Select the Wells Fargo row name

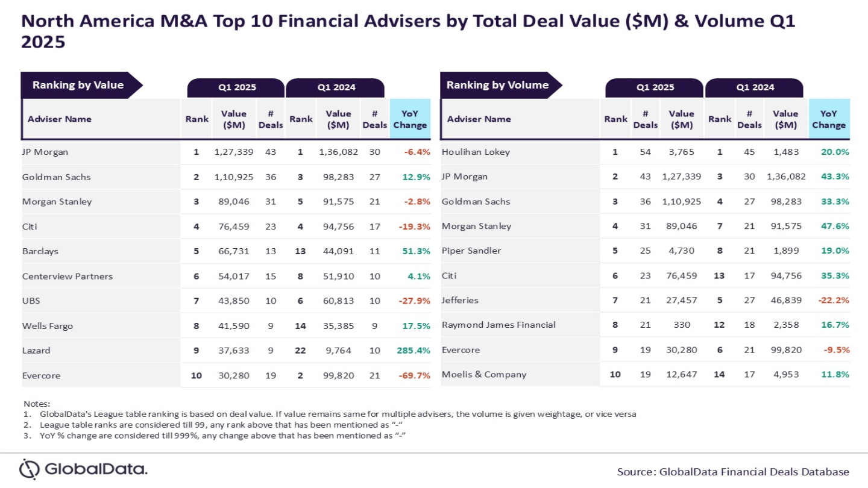coord(48,326)
